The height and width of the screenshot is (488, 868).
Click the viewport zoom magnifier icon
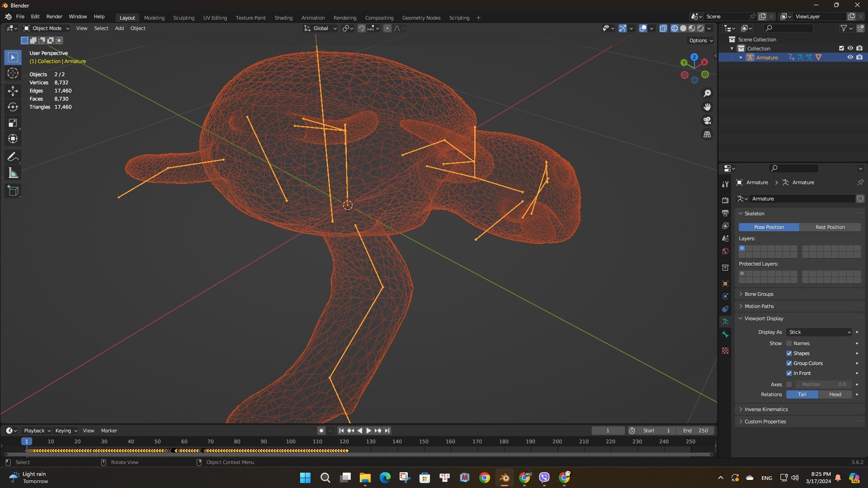tap(707, 93)
